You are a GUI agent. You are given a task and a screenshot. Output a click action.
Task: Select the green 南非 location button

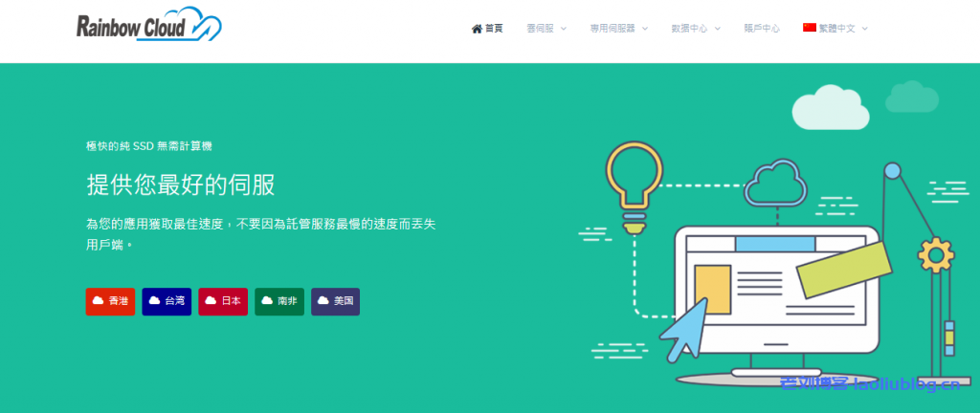coord(279,301)
